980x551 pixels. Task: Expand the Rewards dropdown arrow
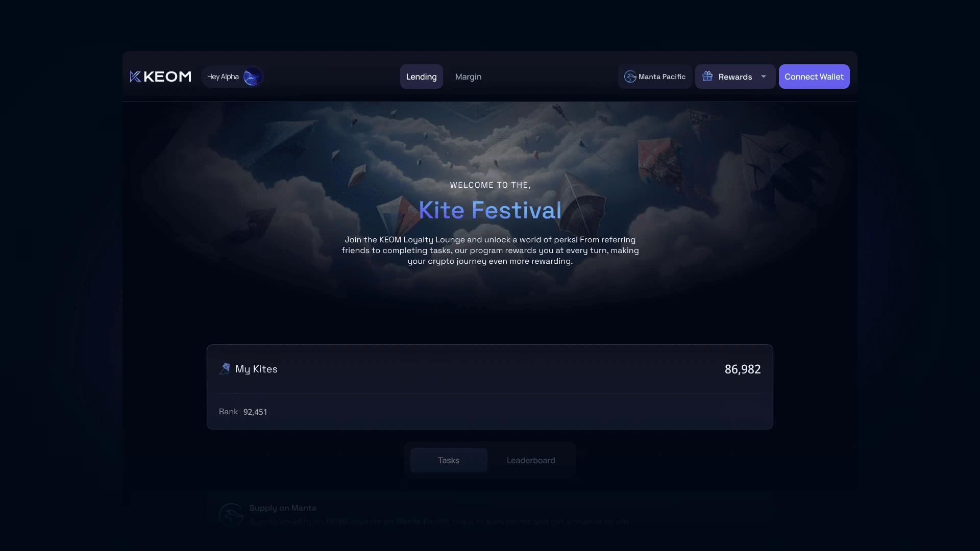pos(764,77)
